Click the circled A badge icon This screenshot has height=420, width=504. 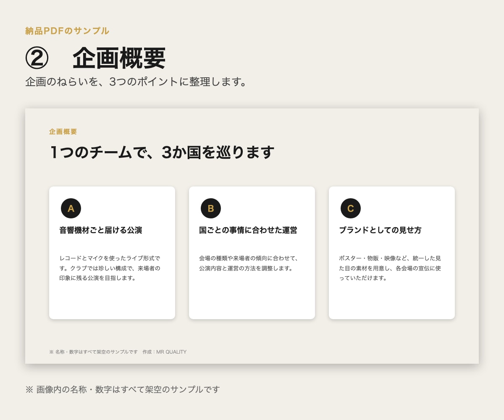pyautogui.click(x=71, y=208)
